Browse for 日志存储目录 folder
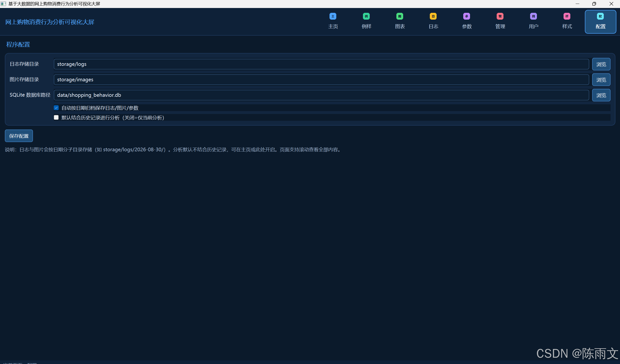This screenshot has width=620, height=364. coord(601,64)
